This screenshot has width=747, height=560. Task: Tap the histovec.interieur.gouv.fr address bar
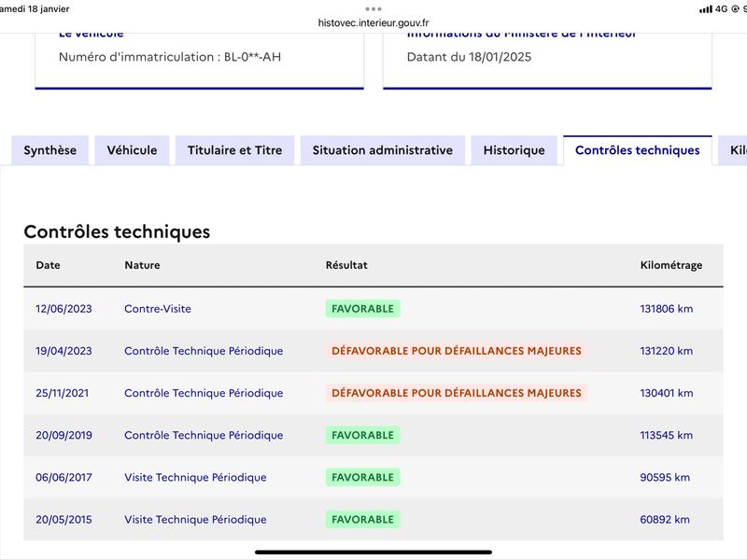pyautogui.click(x=373, y=22)
